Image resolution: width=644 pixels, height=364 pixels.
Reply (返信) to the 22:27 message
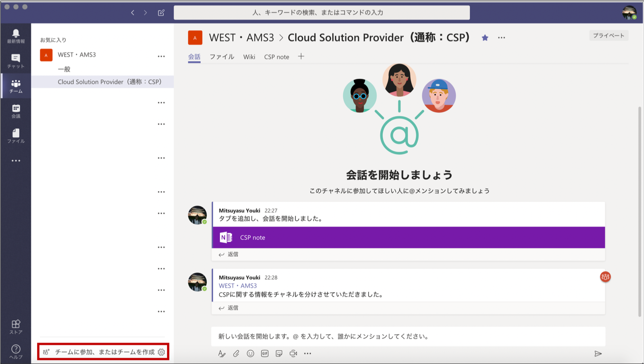tap(229, 254)
